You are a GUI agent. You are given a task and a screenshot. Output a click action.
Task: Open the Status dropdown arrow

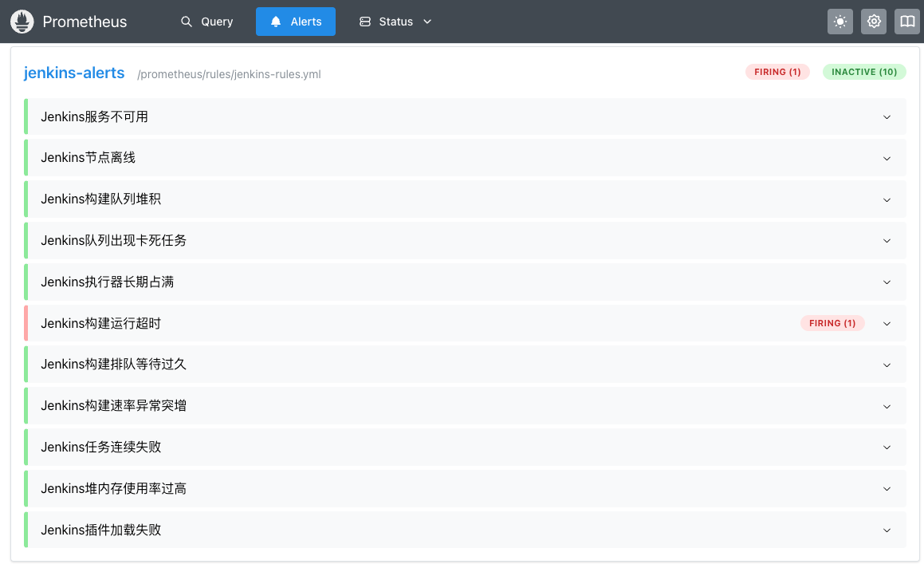pos(428,22)
